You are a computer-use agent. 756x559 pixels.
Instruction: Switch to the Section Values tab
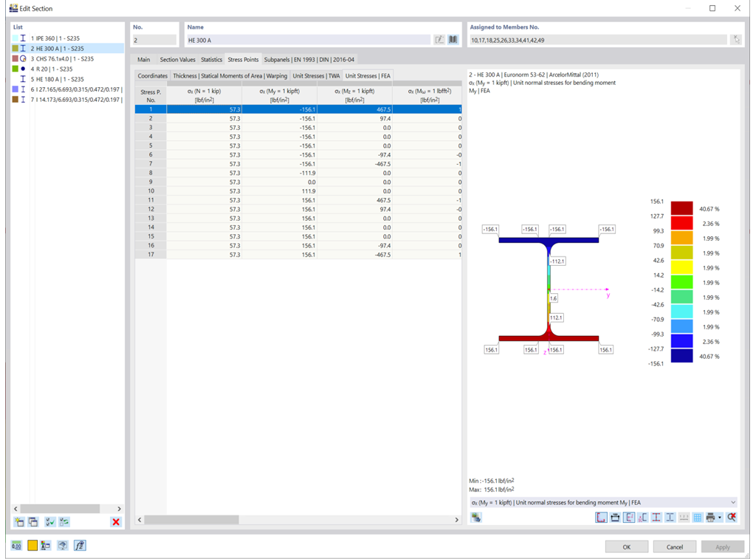click(177, 60)
